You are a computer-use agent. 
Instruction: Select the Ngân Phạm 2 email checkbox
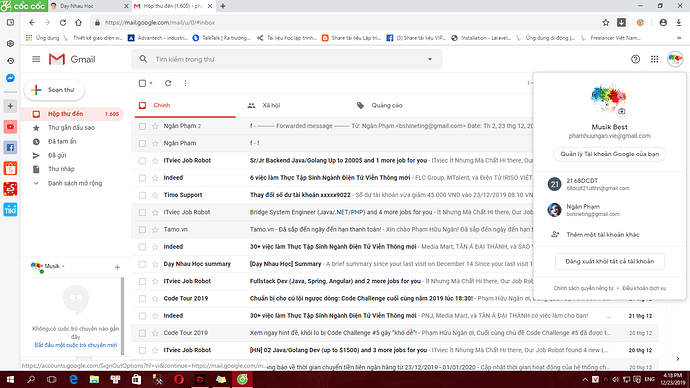point(142,126)
